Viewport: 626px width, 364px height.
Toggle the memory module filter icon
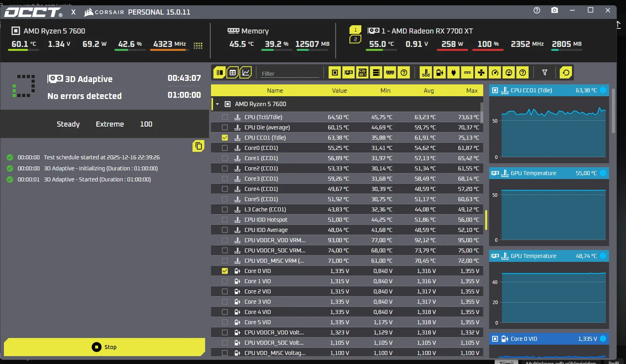[390, 73]
